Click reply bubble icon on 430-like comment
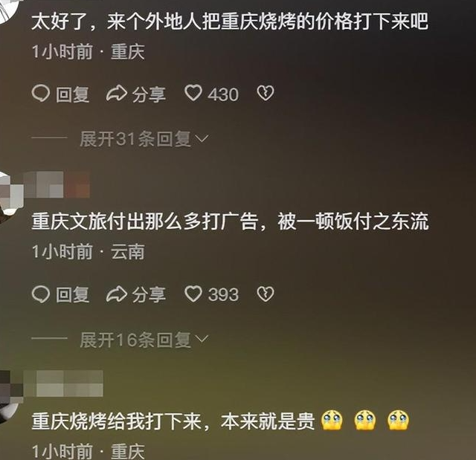Viewport: 476px width, 460px height. coord(40,94)
